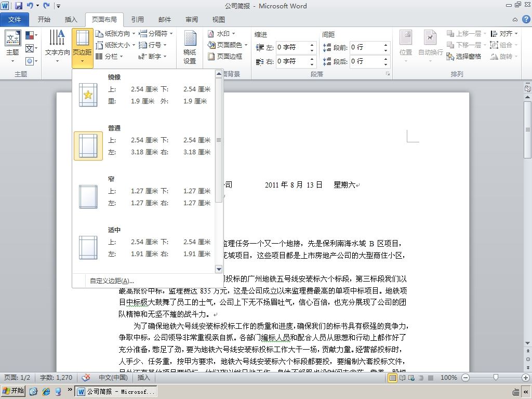Click the Redo icon in title bar
532x399 pixels.
pos(46,5)
